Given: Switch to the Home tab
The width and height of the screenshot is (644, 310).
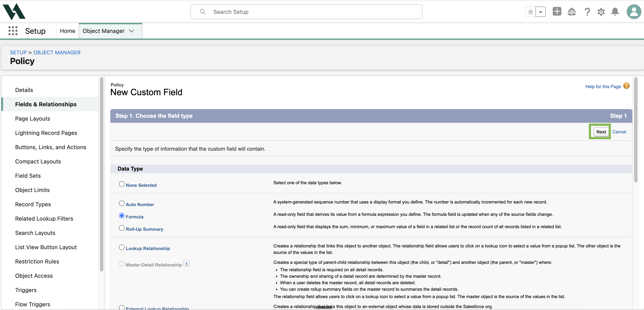Looking at the screenshot, I should pos(67,31).
